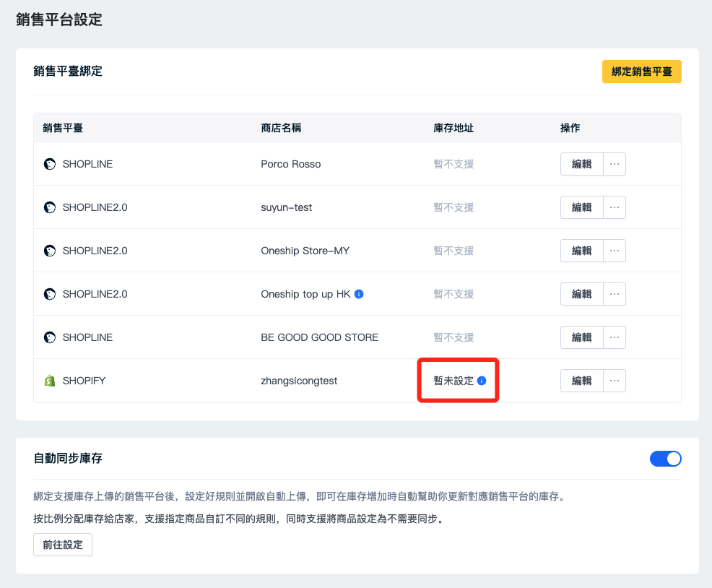
Task: Click 編輯 for Oneship Store-MY
Action: coord(582,251)
